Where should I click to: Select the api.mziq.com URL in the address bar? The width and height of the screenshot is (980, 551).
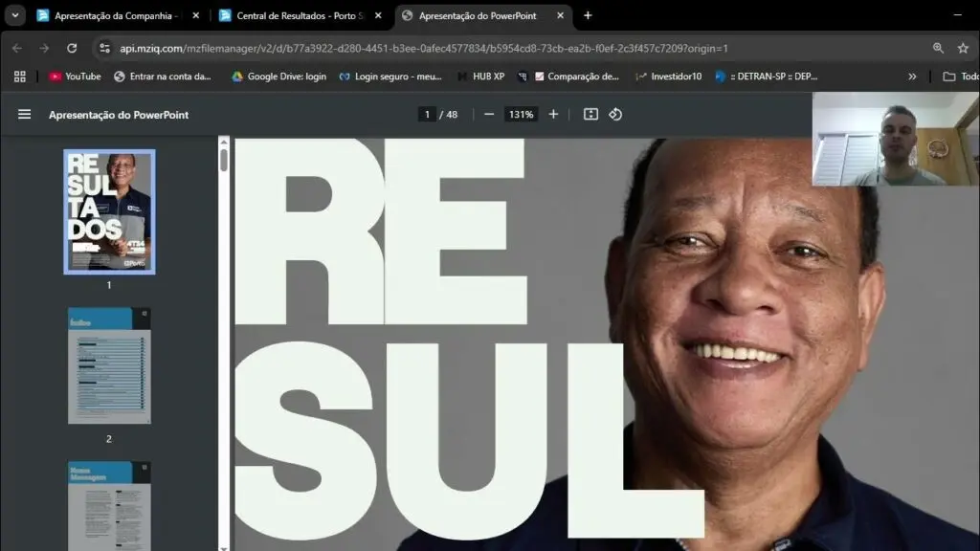pyautogui.click(x=424, y=48)
